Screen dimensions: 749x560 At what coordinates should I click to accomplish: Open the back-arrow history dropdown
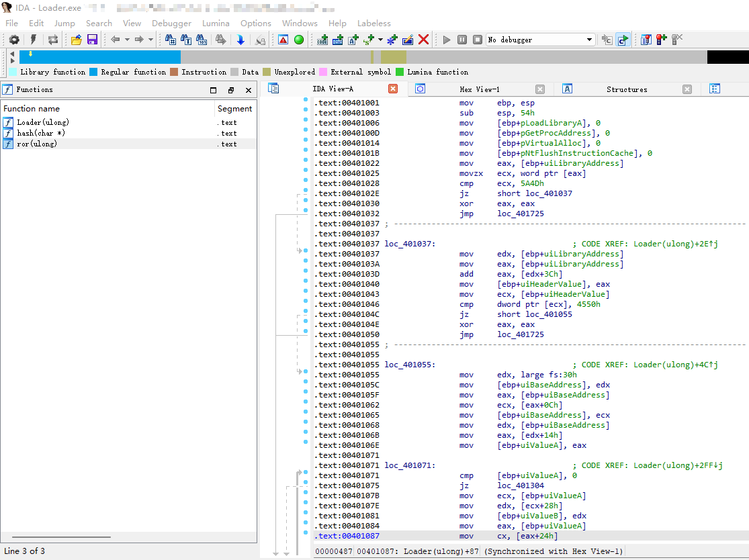[x=127, y=40]
